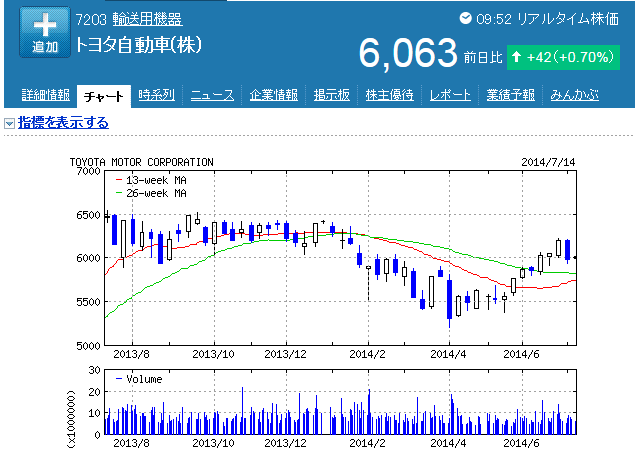Click the 26-week MA legend entry
Image resolution: width=635 pixels, height=451 pixels.
pyautogui.click(x=151, y=193)
